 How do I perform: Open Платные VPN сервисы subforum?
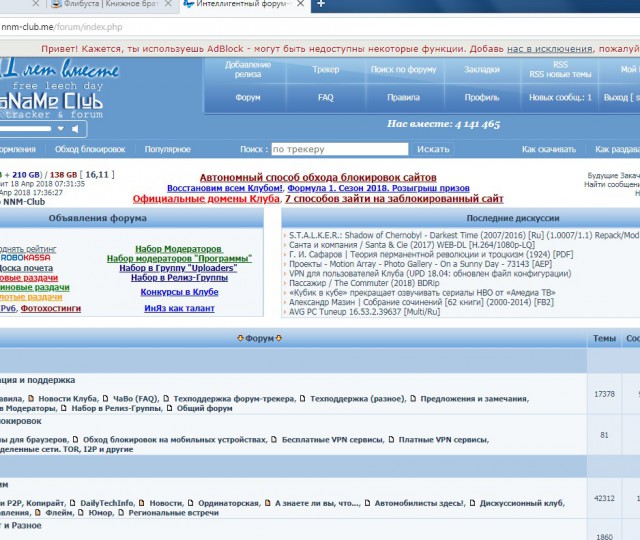point(444,440)
